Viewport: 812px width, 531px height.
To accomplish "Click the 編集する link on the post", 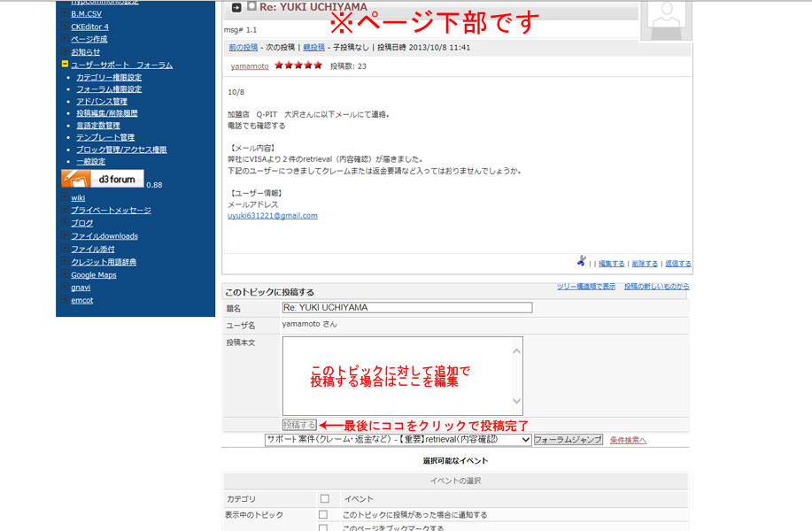I will (x=612, y=264).
